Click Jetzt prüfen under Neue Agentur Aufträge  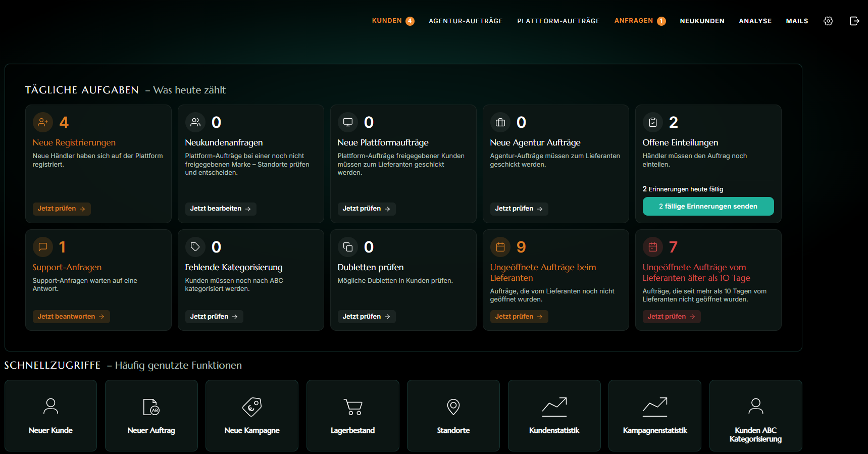(x=519, y=209)
